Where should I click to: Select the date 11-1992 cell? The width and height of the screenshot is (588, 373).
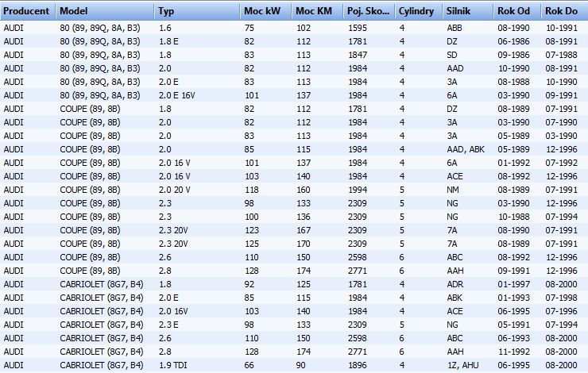coord(514,352)
